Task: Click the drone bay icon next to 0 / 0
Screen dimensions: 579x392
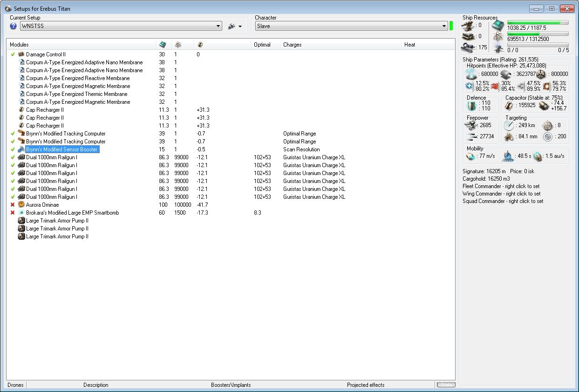Action: [x=498, y=48]
